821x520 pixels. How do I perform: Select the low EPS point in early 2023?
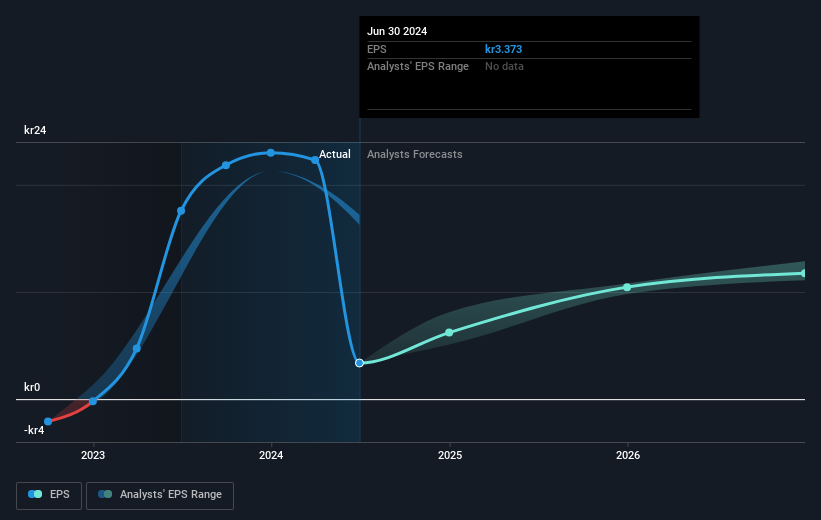137,349
